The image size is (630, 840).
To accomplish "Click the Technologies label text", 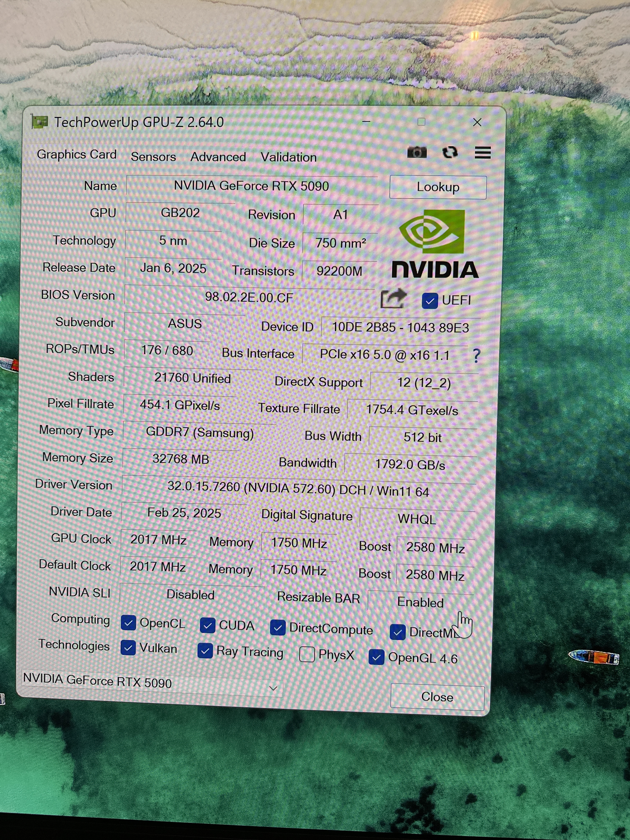I will click(x=74, y=646).
